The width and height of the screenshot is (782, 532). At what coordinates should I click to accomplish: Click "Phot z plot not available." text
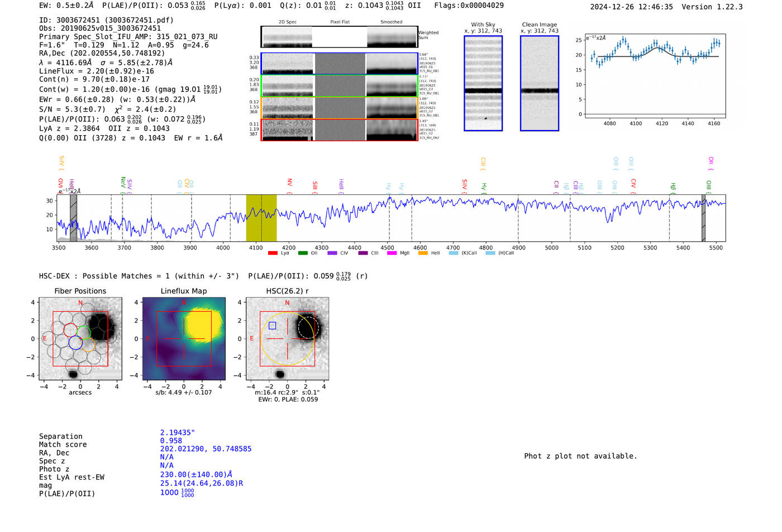pyautogui.click(x=580, y=456)
